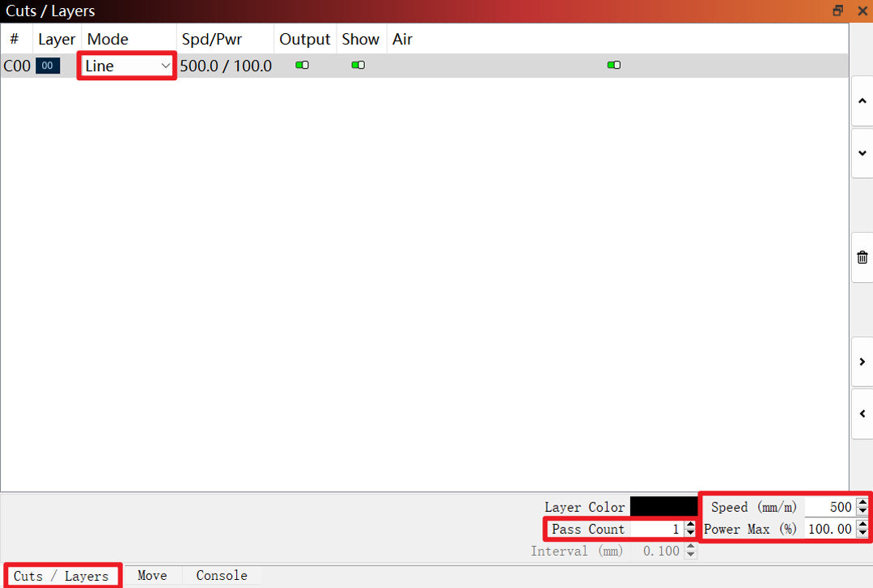The width and height of the screenshot is (873, 588).
Task: Select the C00 layer's 00 color chip
Action: tap(48, 66)
